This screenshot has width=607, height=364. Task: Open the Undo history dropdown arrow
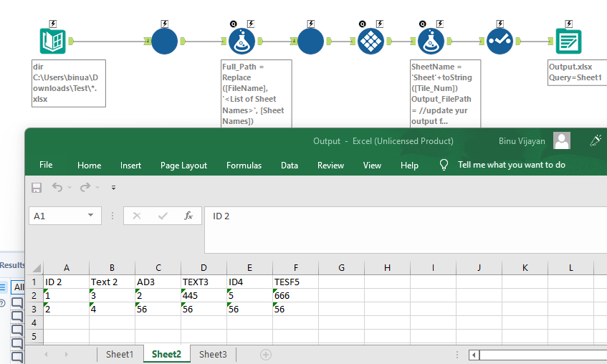[70, 188]
